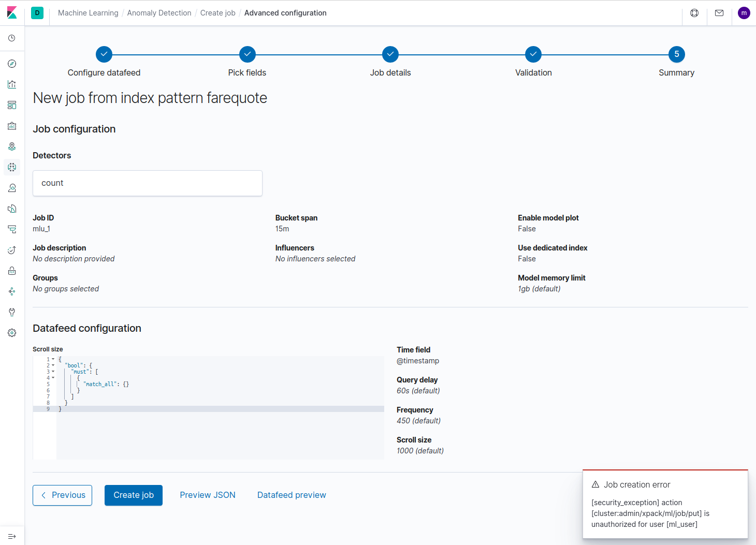Click the count detector field
The image size is (756, 545).
coord(147,183)
